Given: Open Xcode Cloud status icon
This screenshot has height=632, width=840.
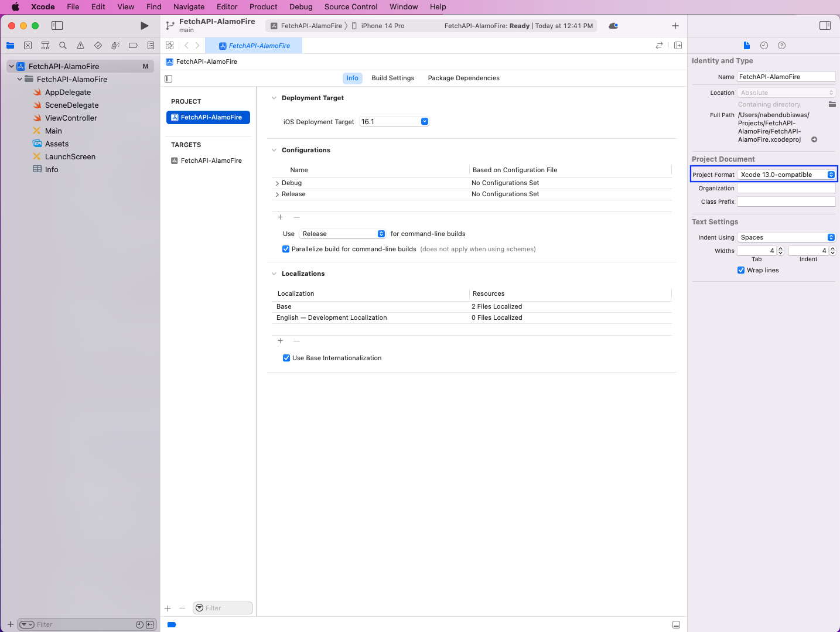Looking at the screenshot, I should coord(613,26).
